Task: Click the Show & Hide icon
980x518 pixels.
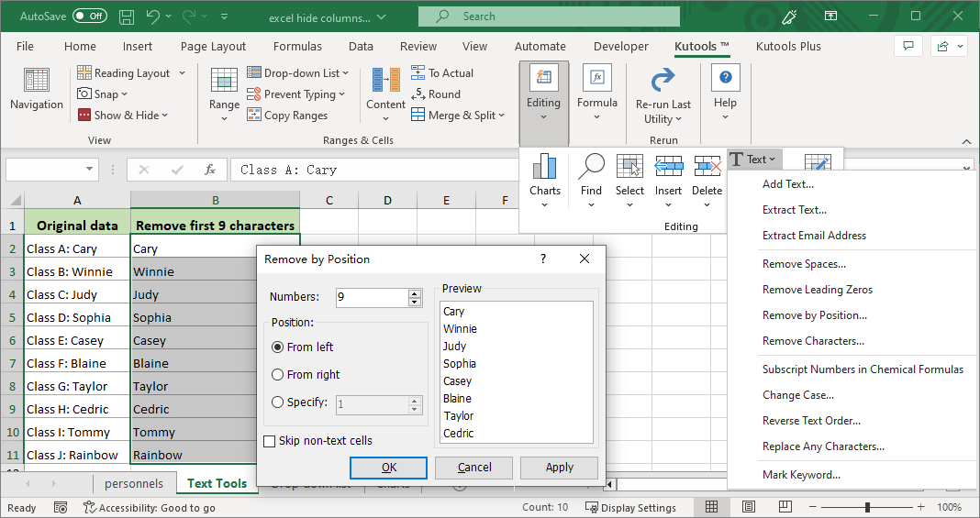Action: click(84, 115)
